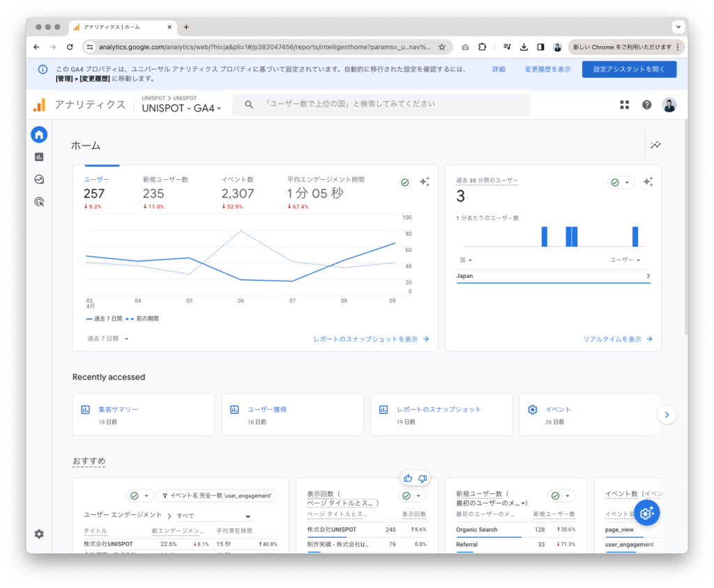Click the Analytics logo in the header

click(x=40, y=105)
